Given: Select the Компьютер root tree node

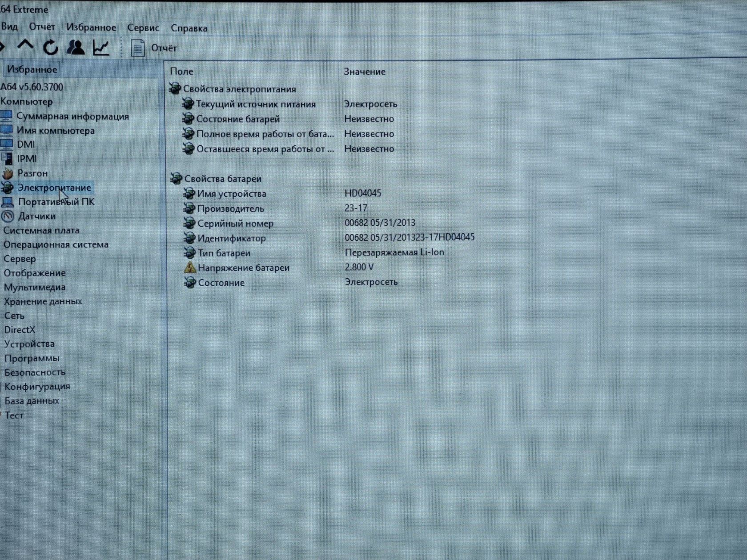Looking at the screenshot, I should (x=27, y=102).
